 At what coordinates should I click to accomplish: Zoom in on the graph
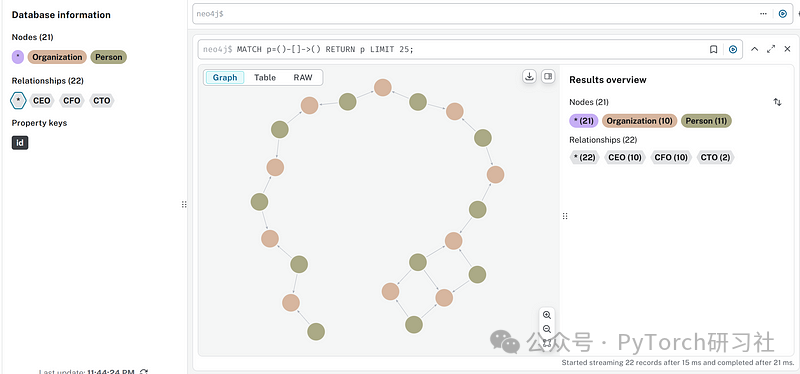coord(547,315)
